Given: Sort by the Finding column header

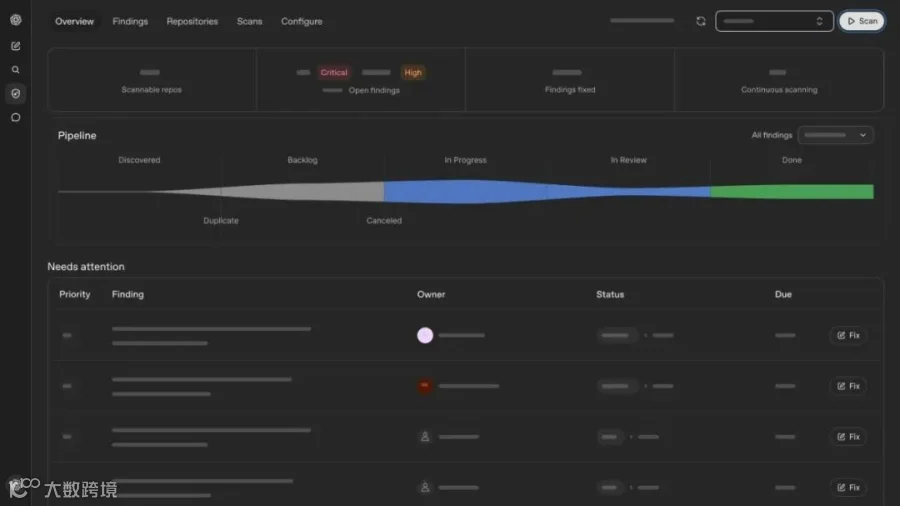Looking at the screenshot, I should tap(128, 294).
